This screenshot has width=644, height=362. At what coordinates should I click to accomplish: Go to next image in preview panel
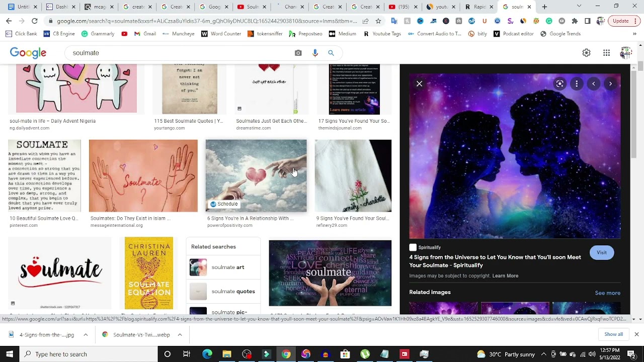(x=610, y=84)
